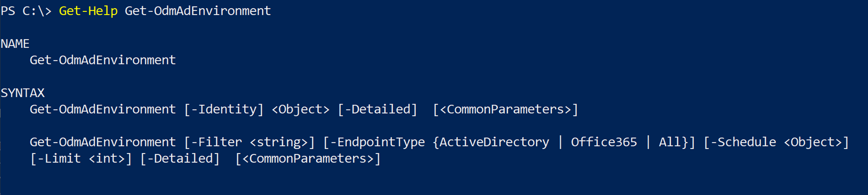This screenshot has width=868, height=195.
Task: Click <Object> after the -Identity parameter
Action: 300,110
